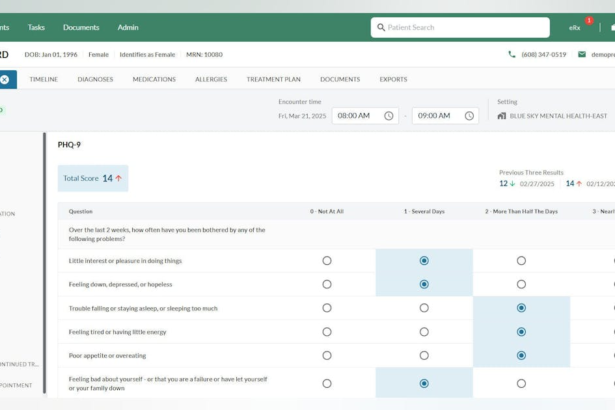Open clock picker for 09:00 AM end time
This screenshot has width=615, height=410.
[469, 116]
